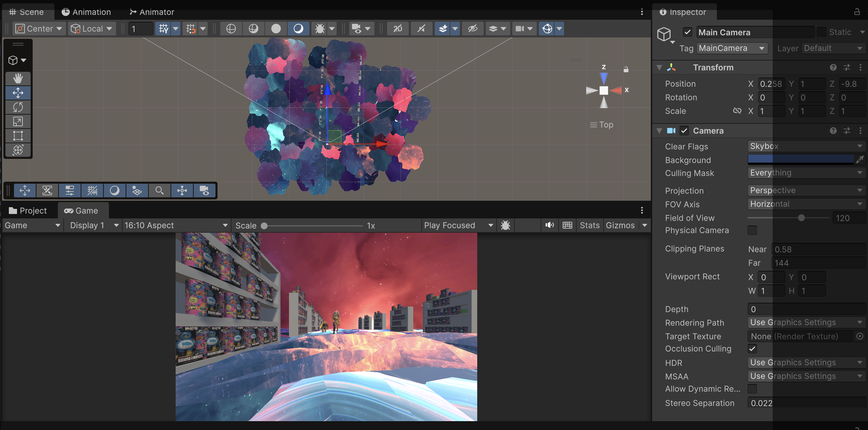This screenshot has height=430, width=868.
Task: Disable the Occlusion Culling checkbox
Action: tap(752, 349)
